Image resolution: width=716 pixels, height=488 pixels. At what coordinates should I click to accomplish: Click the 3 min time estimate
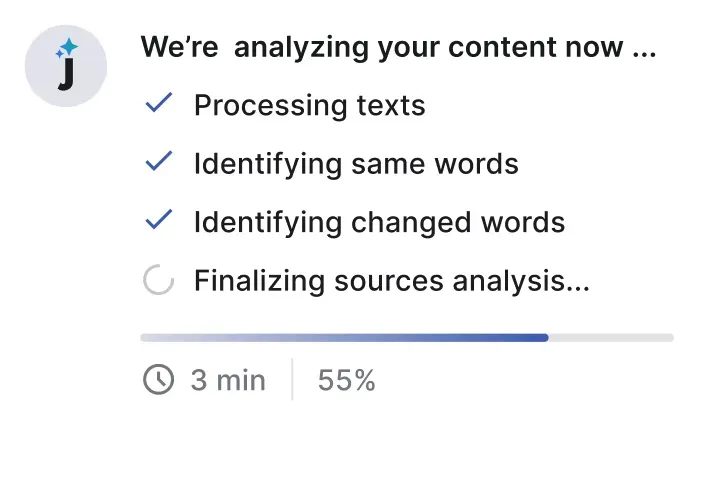point(228,380)
